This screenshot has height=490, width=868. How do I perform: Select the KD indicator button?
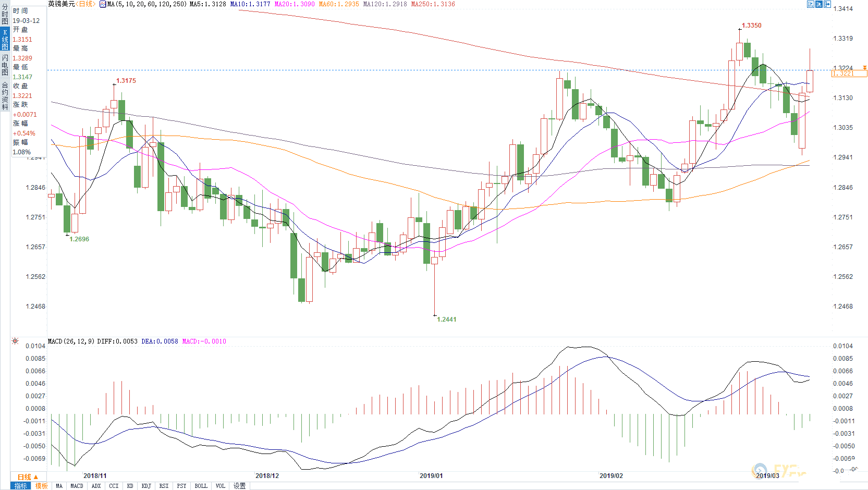pyautogui.click(x=130, y=486)
